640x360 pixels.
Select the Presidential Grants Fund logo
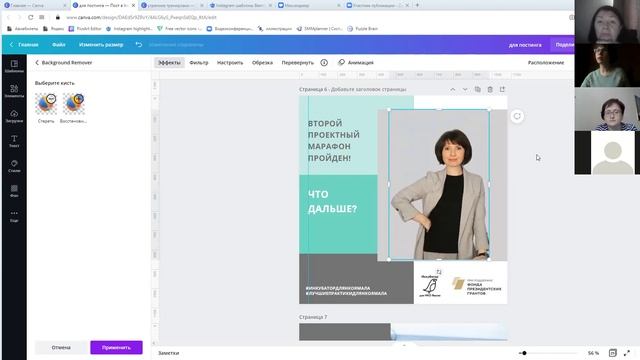point(476,286)
